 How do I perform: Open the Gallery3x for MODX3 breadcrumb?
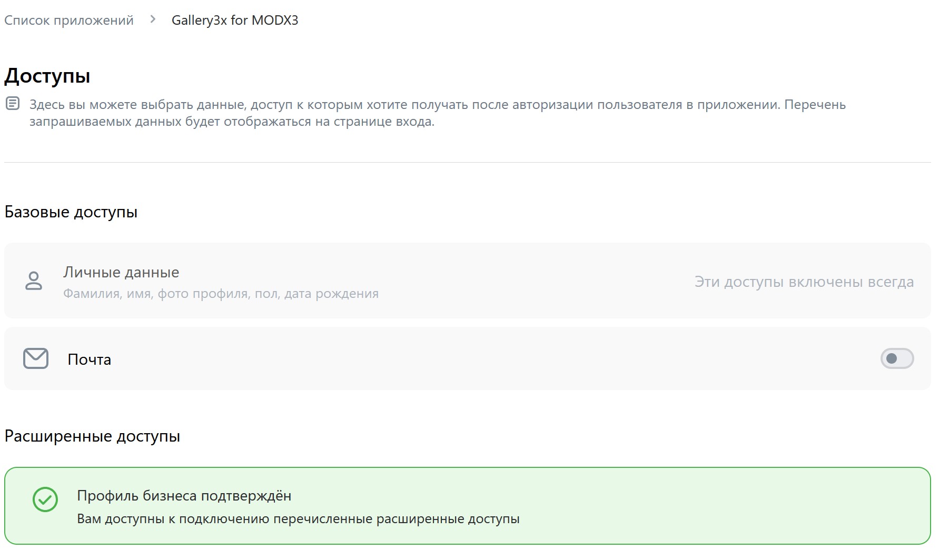235,21
